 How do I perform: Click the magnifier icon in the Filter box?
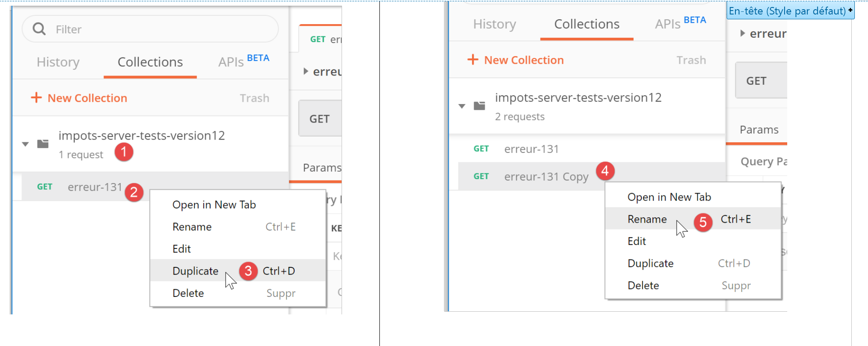(x=39, y=29)
